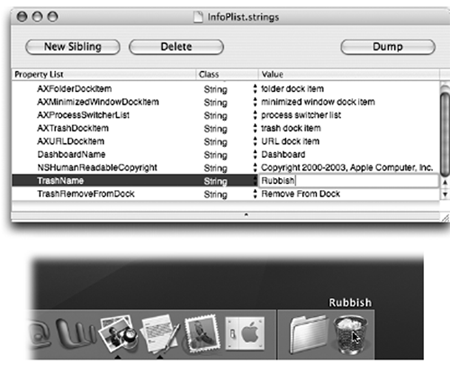
Task: Launch iPhoto from the Dock
Action: tap(119, 333)
